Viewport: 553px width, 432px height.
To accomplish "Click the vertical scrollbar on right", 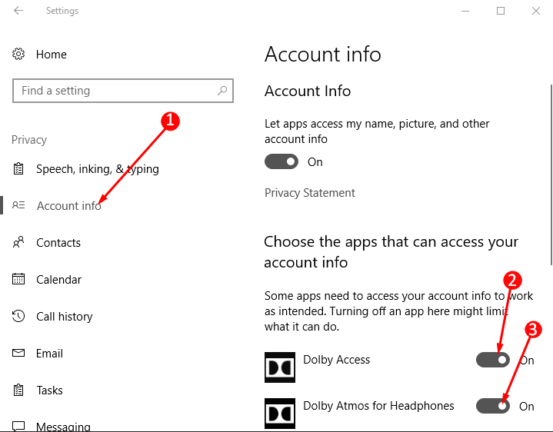I will 551,175.
